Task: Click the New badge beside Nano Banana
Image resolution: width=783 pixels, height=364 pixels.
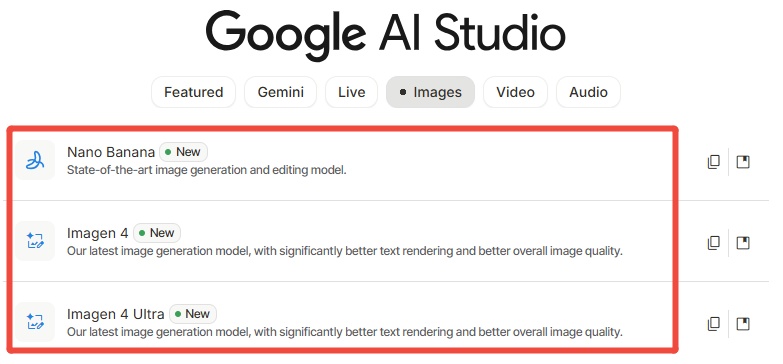Action: (183, 152)
